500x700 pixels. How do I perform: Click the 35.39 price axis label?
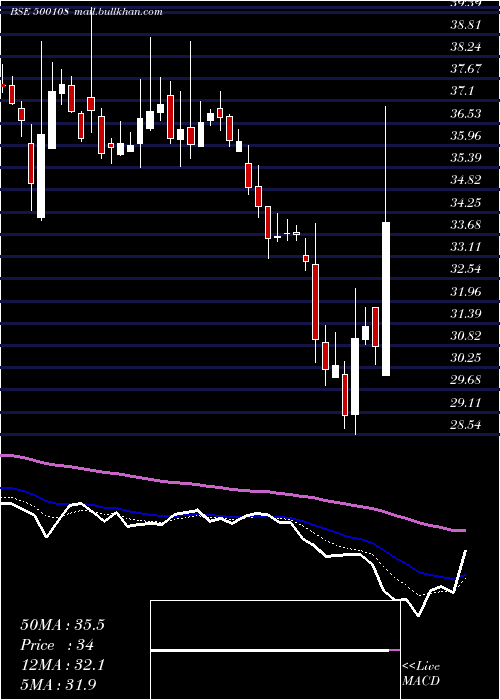466,158
